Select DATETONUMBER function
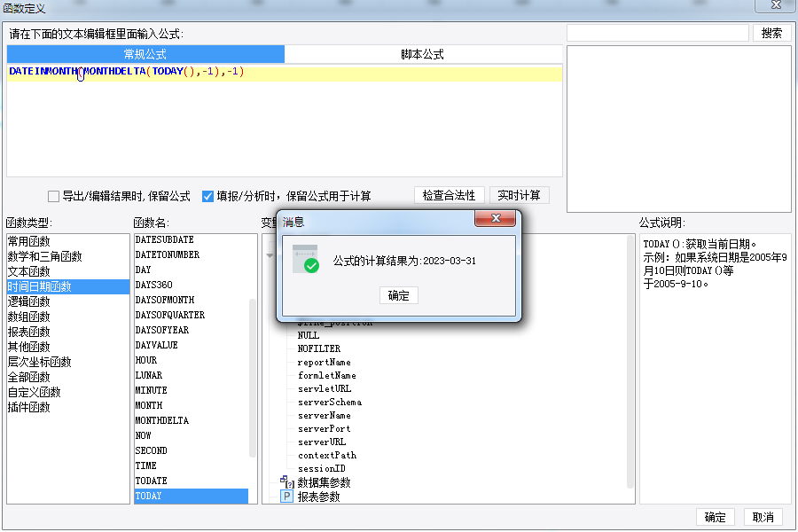The image size is (798, 532). (192, 254)
